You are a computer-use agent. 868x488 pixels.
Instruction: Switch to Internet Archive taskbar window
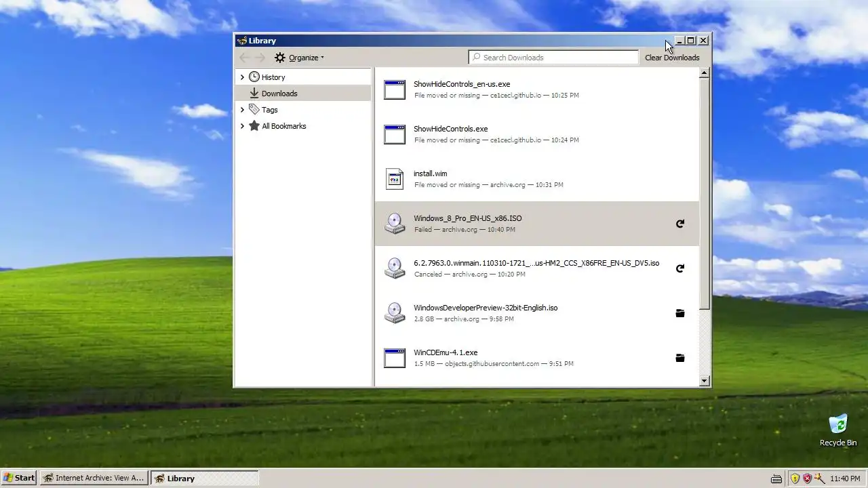coord(94,478)
